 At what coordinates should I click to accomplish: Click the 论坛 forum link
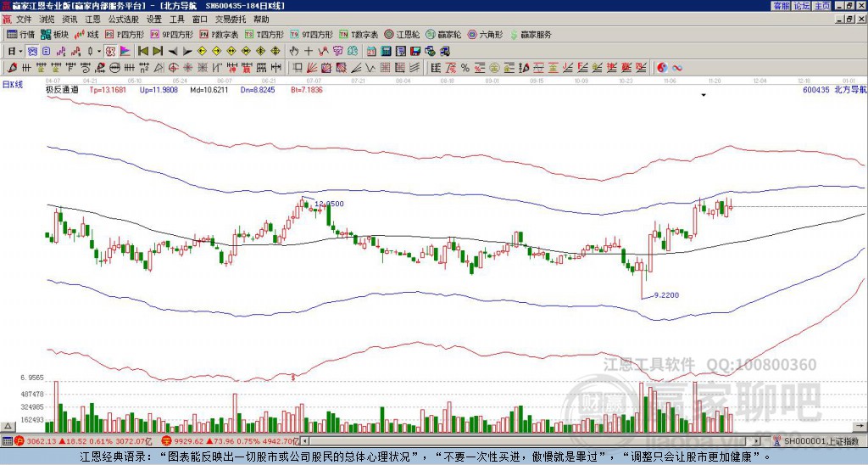coord(802,6)
